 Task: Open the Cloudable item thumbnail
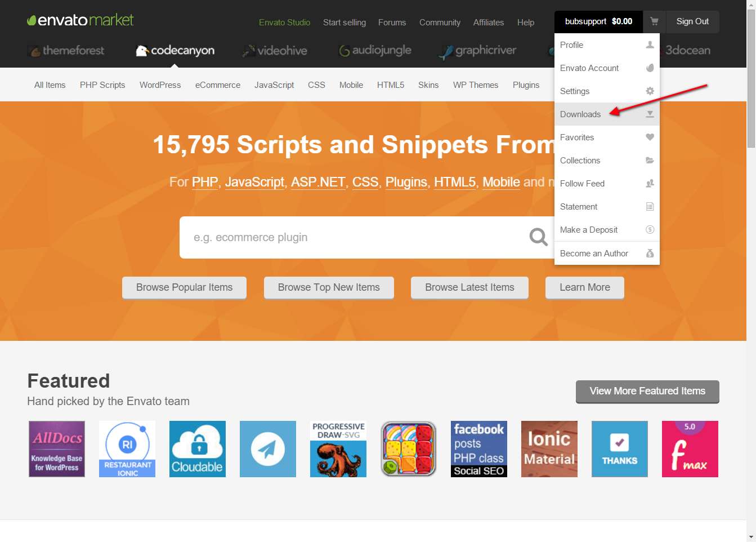[198, 449]
